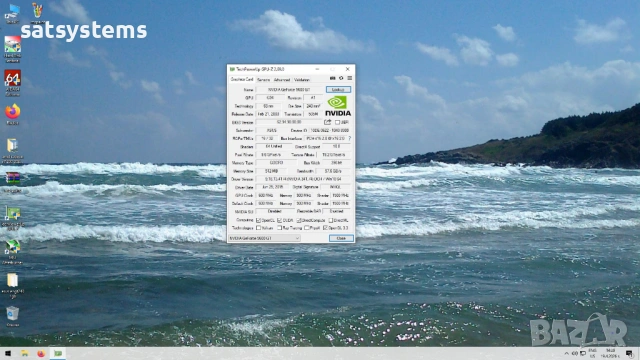Click the Memory Size value field
The height and width of the screenshot is (360, 640).
(x=271, y=171)
